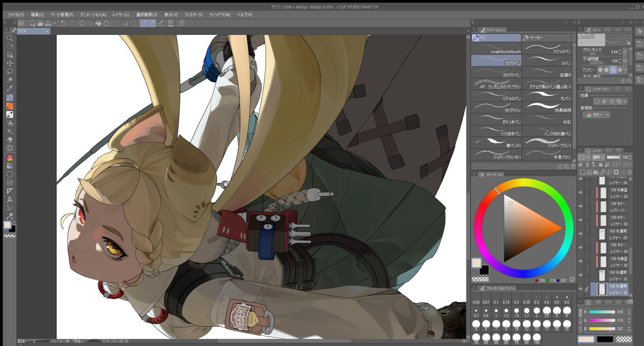Open the layer blend mode 通常 dropdown
This screenshot has width=644, height=346.
point(598,157)
